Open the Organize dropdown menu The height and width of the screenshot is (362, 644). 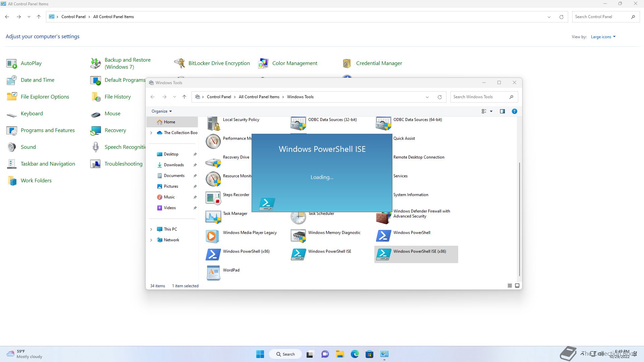162,111
